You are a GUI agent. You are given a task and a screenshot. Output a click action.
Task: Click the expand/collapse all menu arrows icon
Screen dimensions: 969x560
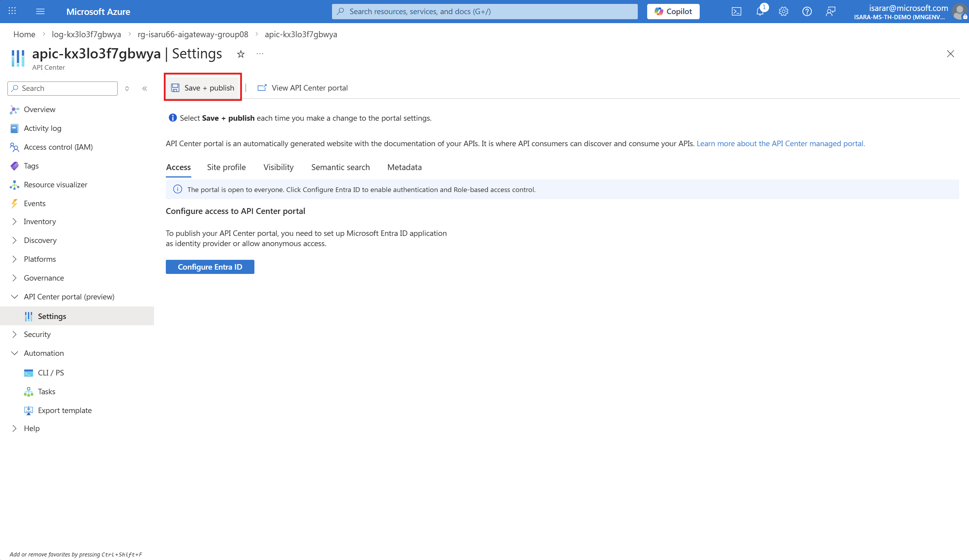127,89
